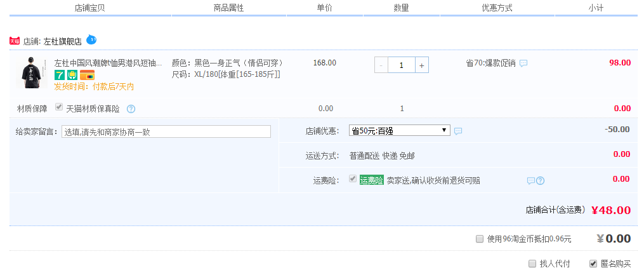644x275 pixels.
Task: Decrease quantity with the minus button
Action: tap(381, 65)
